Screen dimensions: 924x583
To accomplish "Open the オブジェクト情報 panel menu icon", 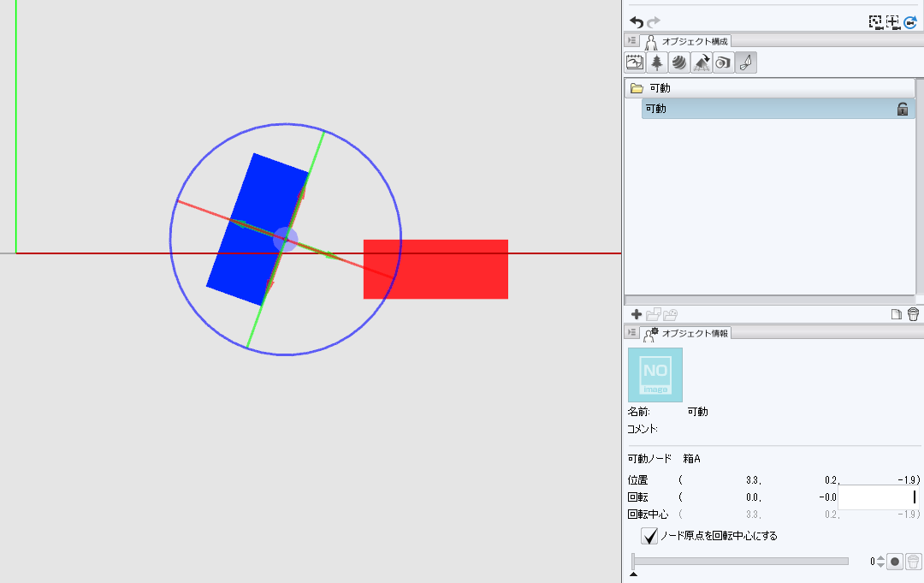I will (x=631, y=332).
